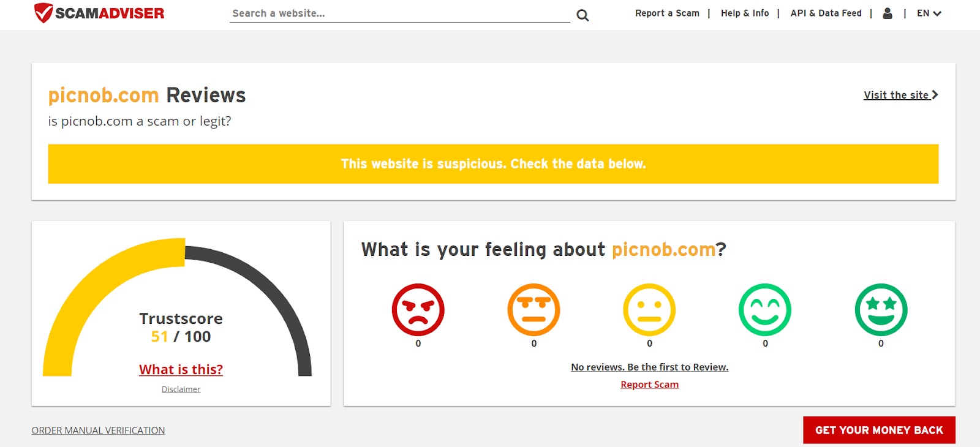Image resolution: width=980 pixels, height=447 pixels.
Task: Expand the EN language dropdown
Action: coord(929,13)
